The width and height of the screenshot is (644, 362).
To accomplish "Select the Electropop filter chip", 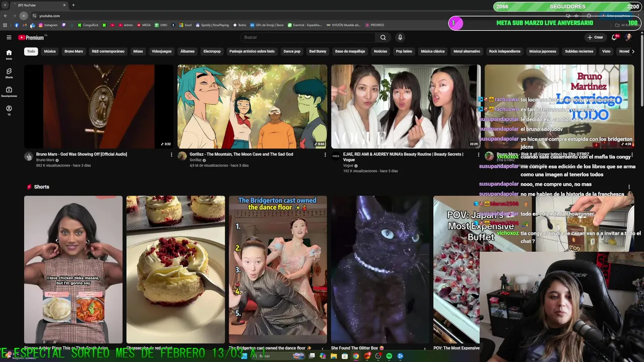I will [212, 51].
